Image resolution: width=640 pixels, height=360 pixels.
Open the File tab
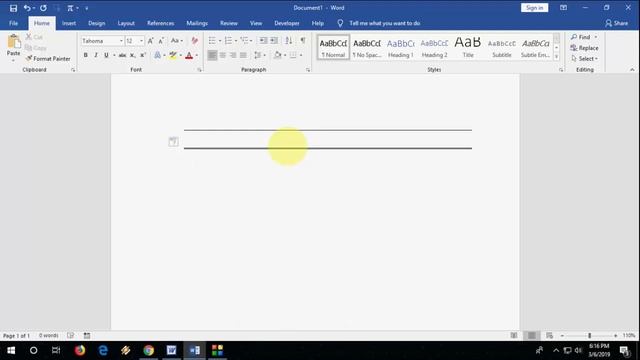pyautogui.click(x=13, y=23)
